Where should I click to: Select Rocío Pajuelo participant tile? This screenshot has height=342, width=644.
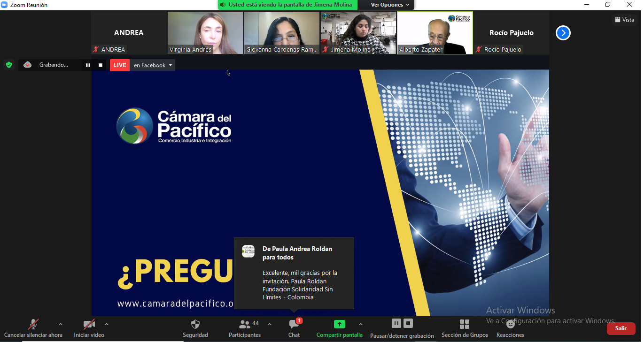(x=512, y=33)
